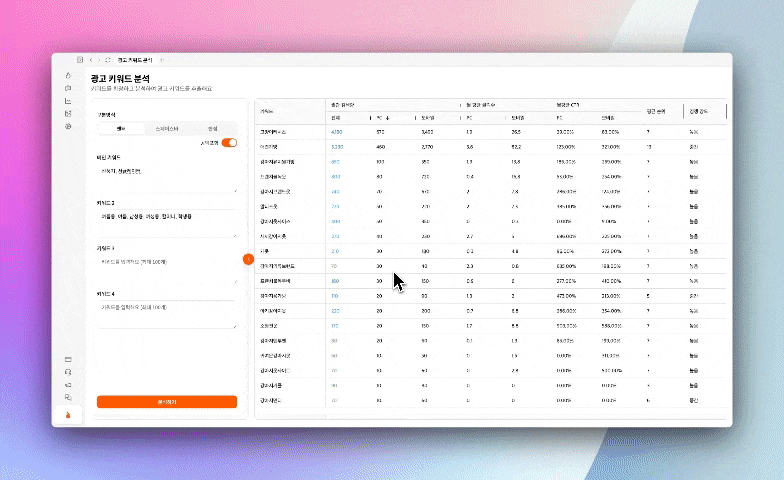Grab the resize grip of the 키워드 4 text area
784x480 pixels.
(235, 326)
